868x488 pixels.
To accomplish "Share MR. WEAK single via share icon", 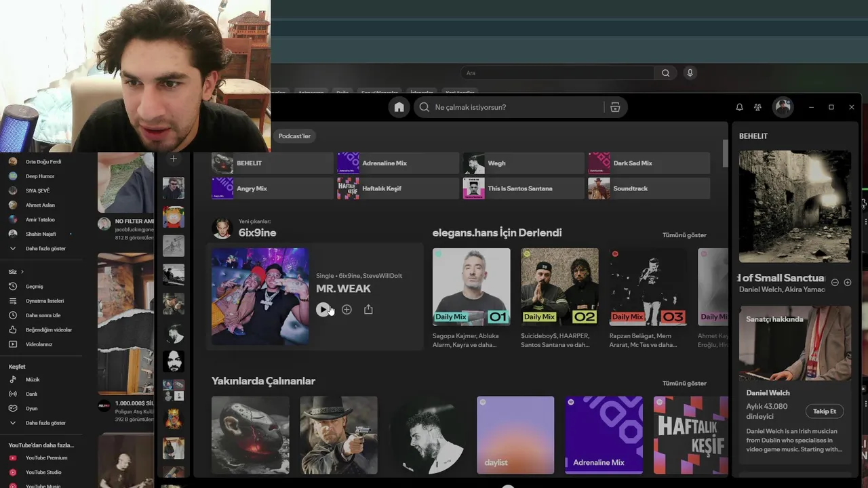I will 368,309.
